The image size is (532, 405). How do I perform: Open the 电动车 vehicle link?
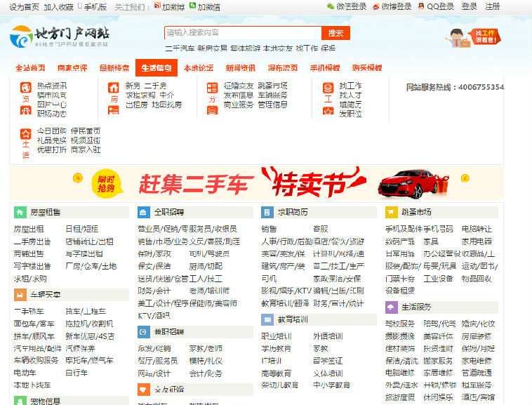tap(25, 373)
